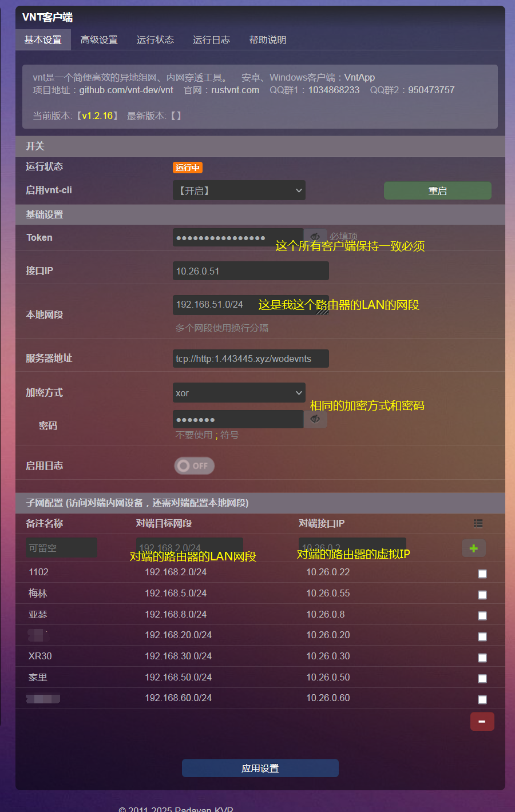Screen dimensions: 515x812
Task: Click the list icon in subnet header
Action: (478, 523)
